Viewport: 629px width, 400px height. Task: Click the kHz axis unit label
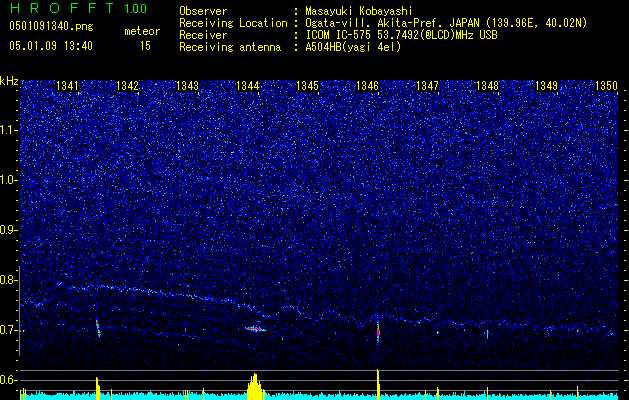point(9,81)
